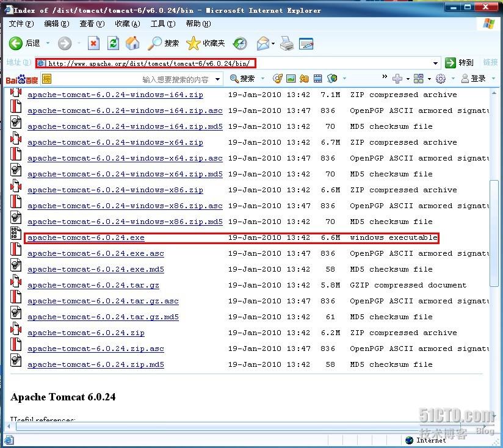Image resolution: width=503 pixels, height=448 pixels.
Task: Open apache-tomcat-6.0.24.tar.gz link
Action: [x=93, y=286]
